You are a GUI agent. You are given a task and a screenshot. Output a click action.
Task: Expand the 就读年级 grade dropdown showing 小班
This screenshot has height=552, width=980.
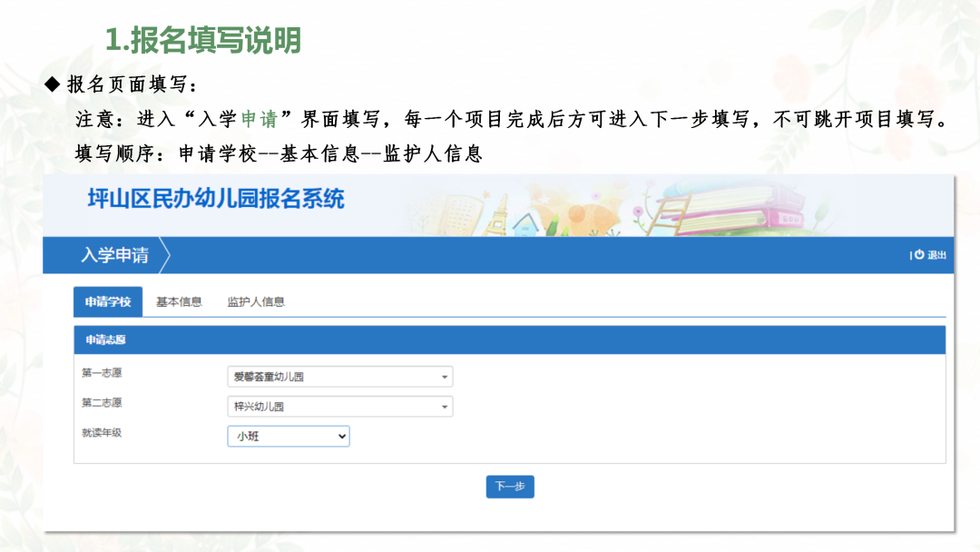click(289, 436)
